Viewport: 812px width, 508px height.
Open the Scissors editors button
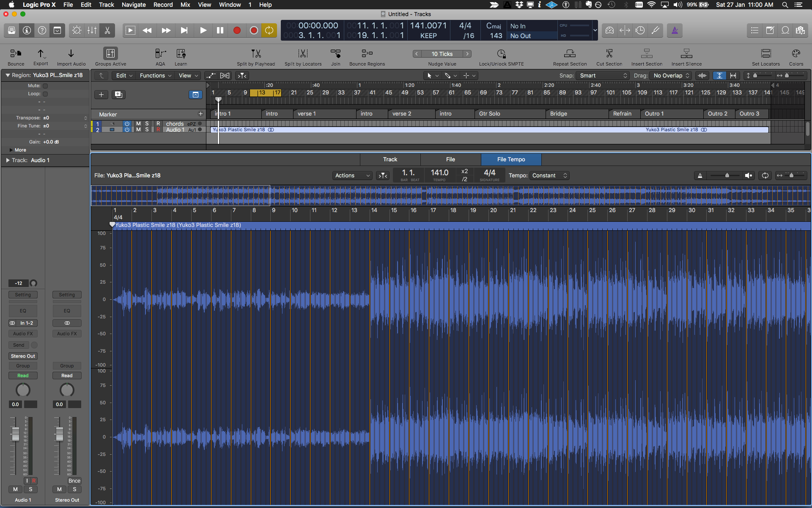pos(107,30)
